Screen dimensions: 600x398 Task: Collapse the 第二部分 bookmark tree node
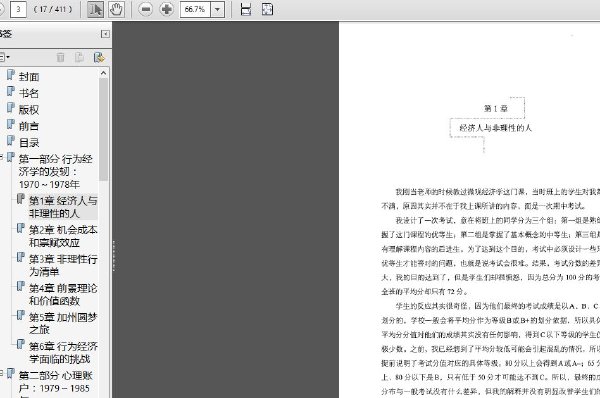pyautogui.click(x=1, y=372)
